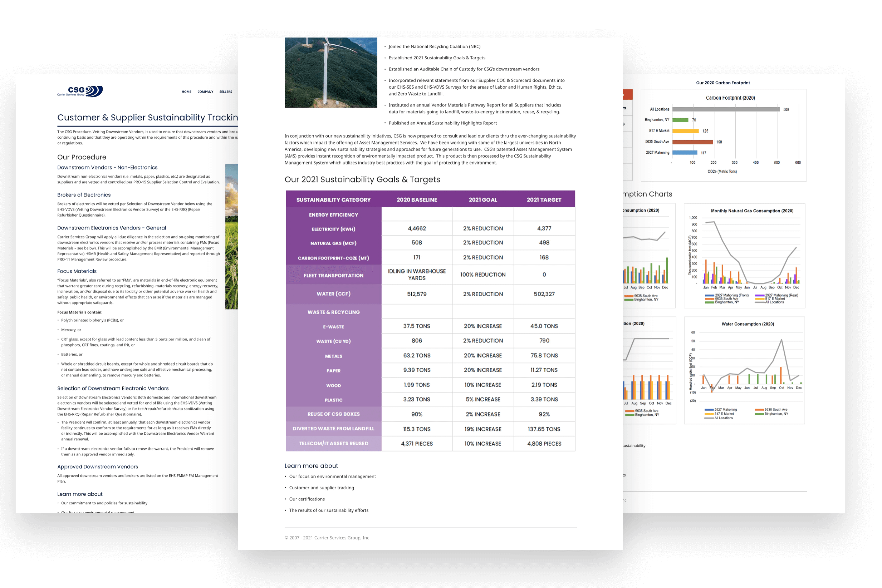Viewport: 882px width, 588px height.
Task: Click '2927 Mahoning (Front)' legend entry in gas chart
Action: [726, 296]
